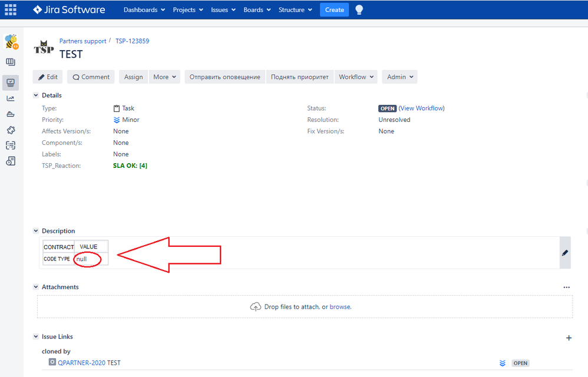The height and width of the screenshot is (377, 588).
Task: Click the Edit issue button
Action: click(x=48, y=77)
